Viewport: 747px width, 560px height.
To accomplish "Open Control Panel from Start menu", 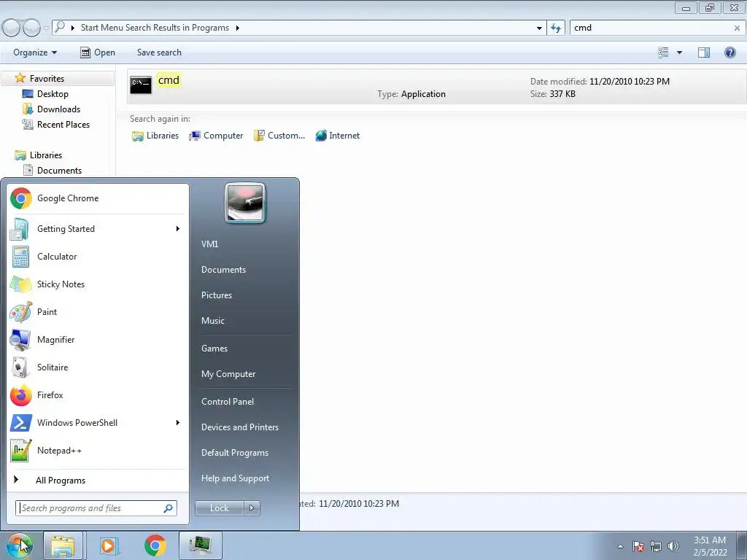I will (228, 402).
